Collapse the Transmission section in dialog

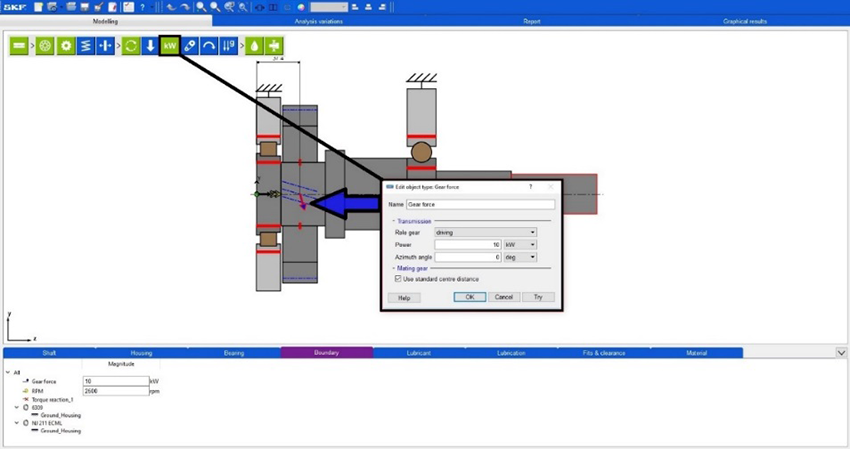pos(394,221)
